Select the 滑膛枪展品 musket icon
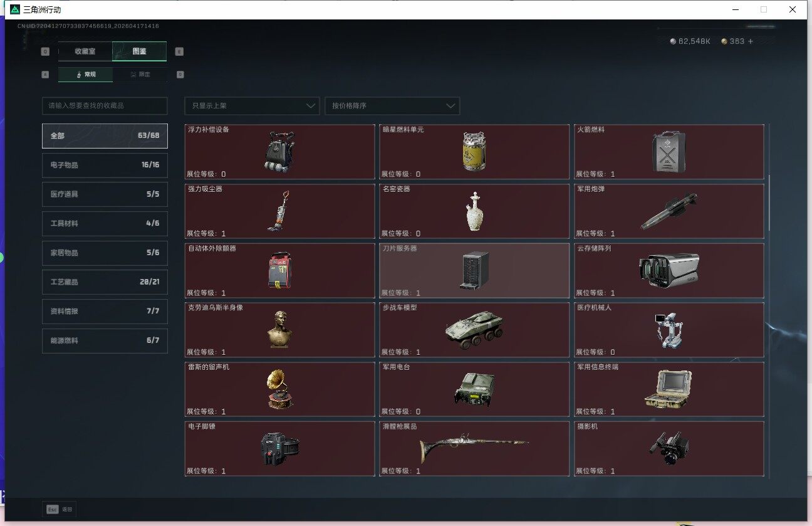 point(474,448)
